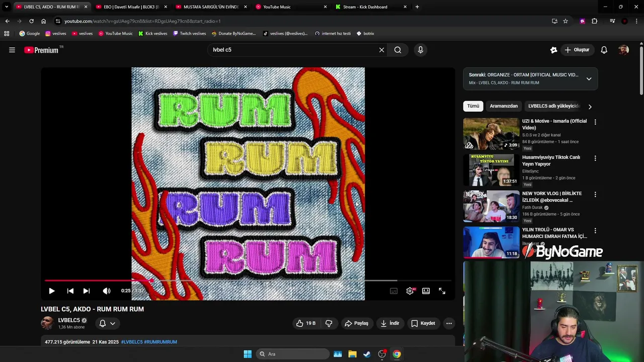
Task: Skip to previous track in player
Action: pos(70,291)
